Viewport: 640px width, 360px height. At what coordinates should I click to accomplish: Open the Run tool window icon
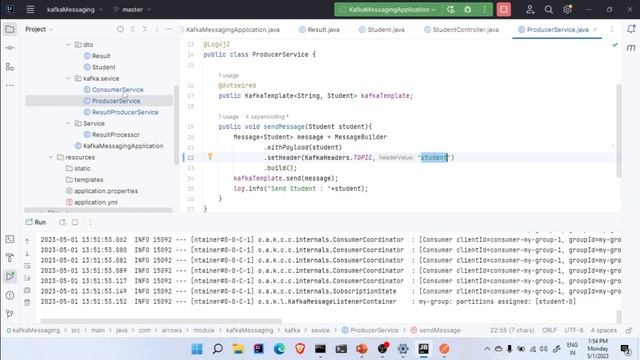click(x=10, y=276)
